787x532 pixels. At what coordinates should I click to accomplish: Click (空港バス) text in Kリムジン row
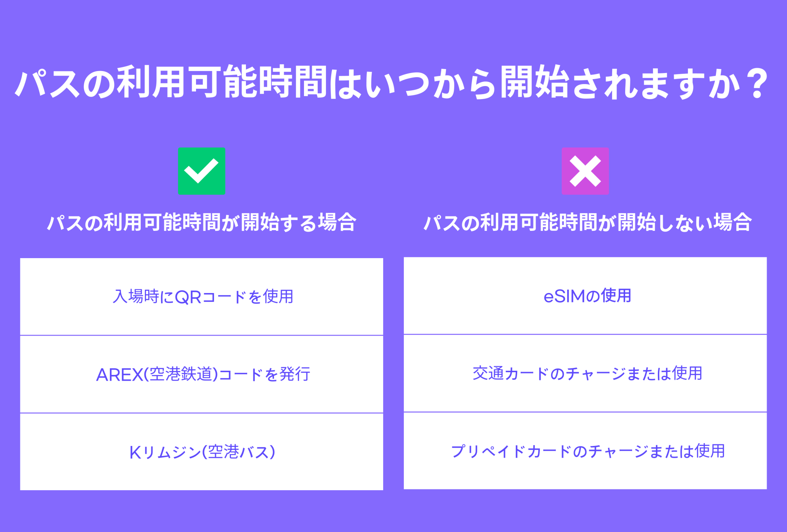(x=239, y=452)
